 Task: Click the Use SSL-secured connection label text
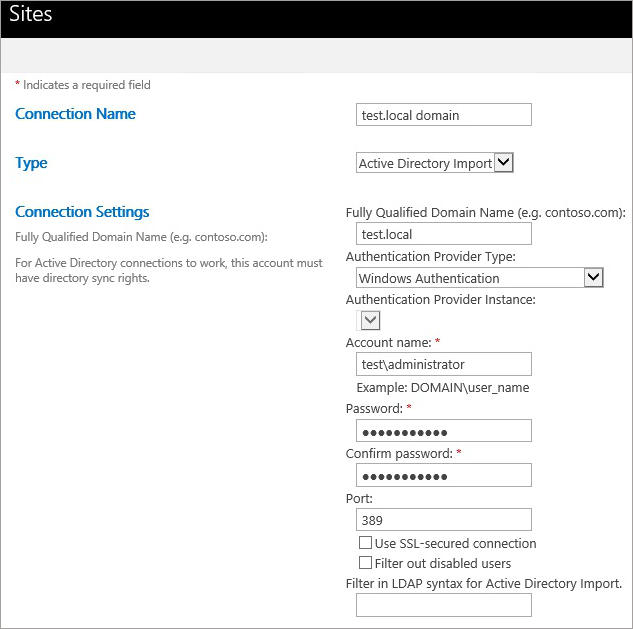coord(455,543)
